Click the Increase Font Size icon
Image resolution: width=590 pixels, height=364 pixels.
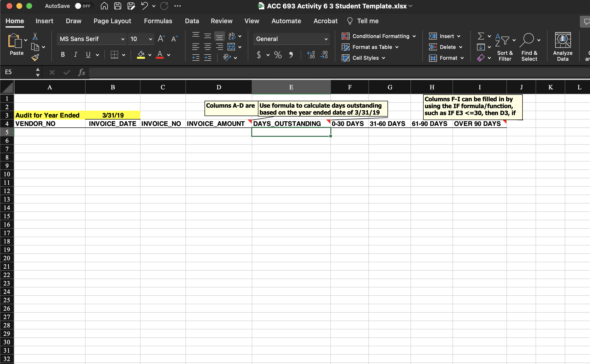point(161,39)
